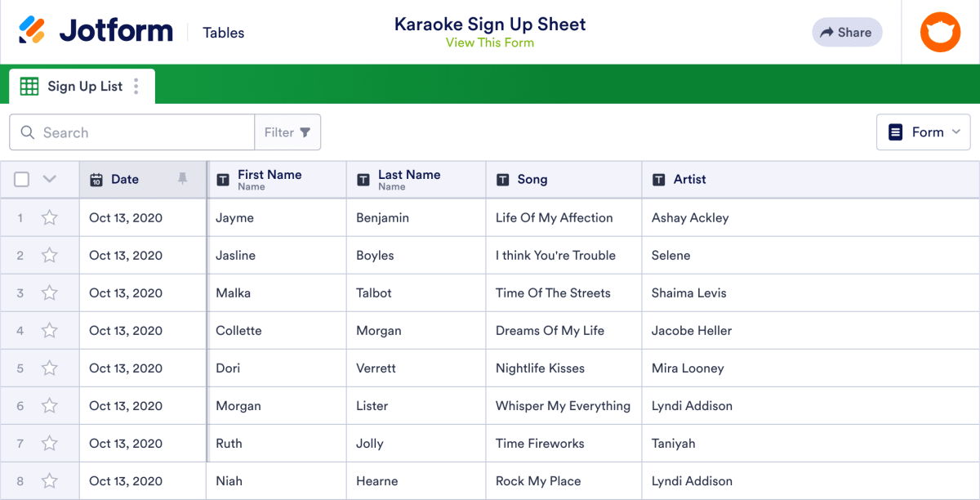Open the Filter dropdown

[x=287, y=132]
